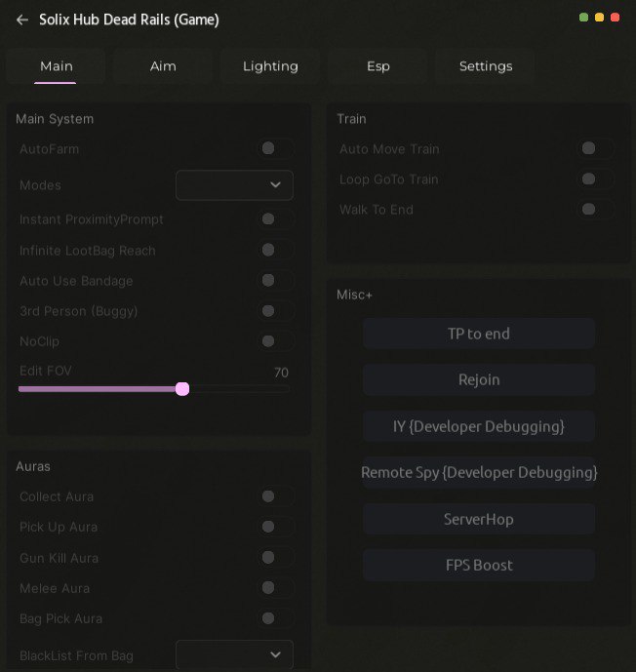Toggle Gun Kill Aura
Image resolution: width=636 pixels, height=672 pixels.
[275, 558]
